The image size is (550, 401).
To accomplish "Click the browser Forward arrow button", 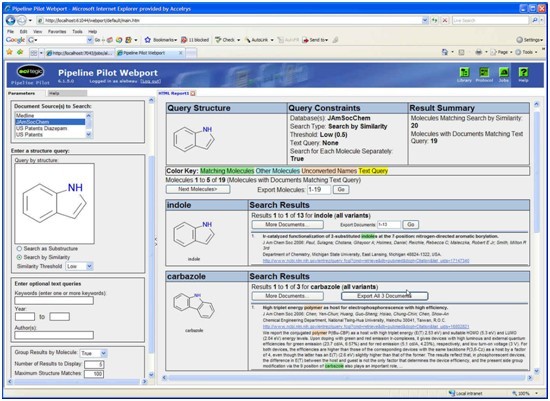I will pyautogui.click(x=21, y=20).
